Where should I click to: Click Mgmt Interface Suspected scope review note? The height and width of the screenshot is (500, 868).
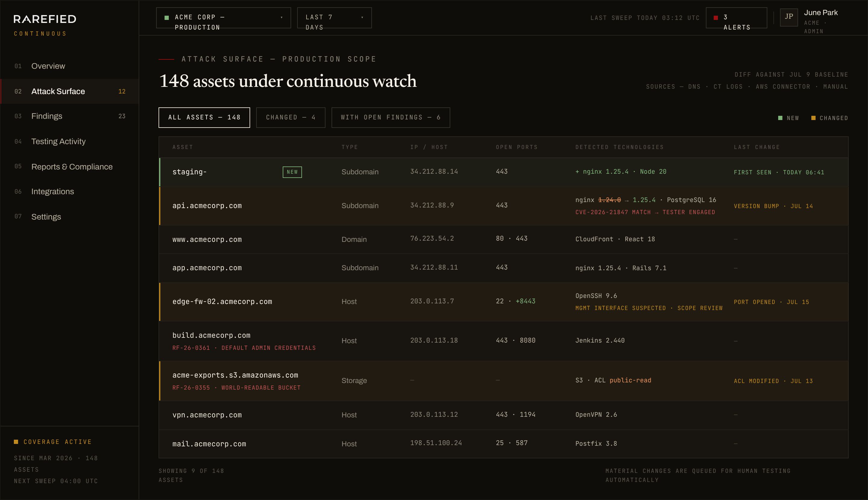pyautogui.click(x=649, y=308)
